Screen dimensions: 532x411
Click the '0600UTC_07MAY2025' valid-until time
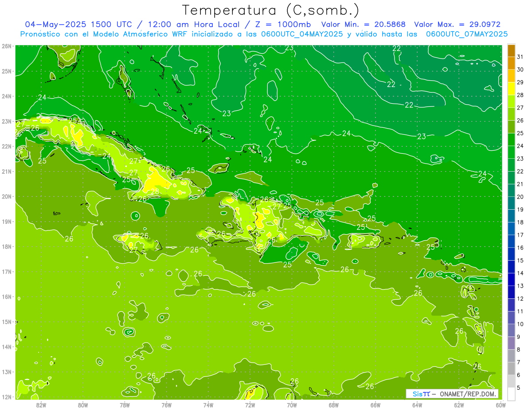(467, 34)
